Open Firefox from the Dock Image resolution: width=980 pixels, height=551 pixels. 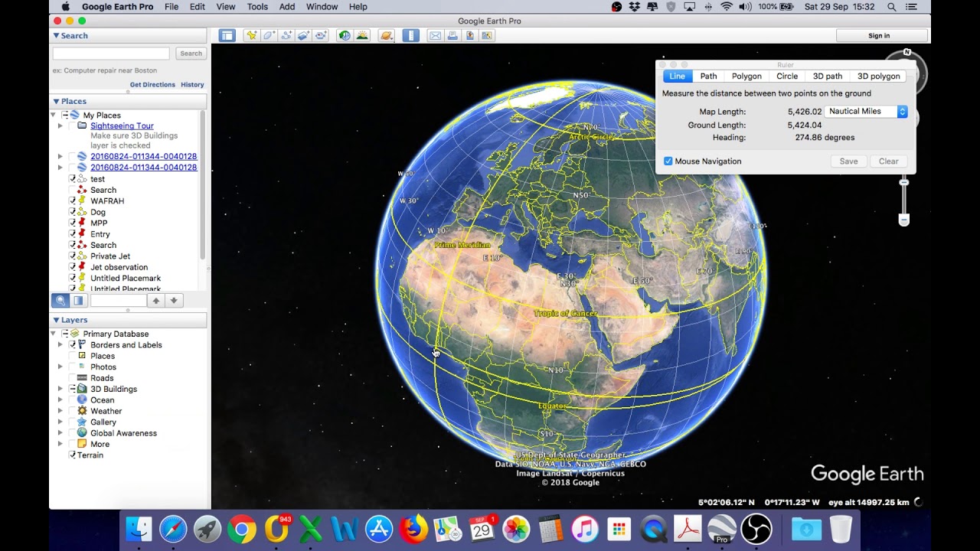[413, 530]
